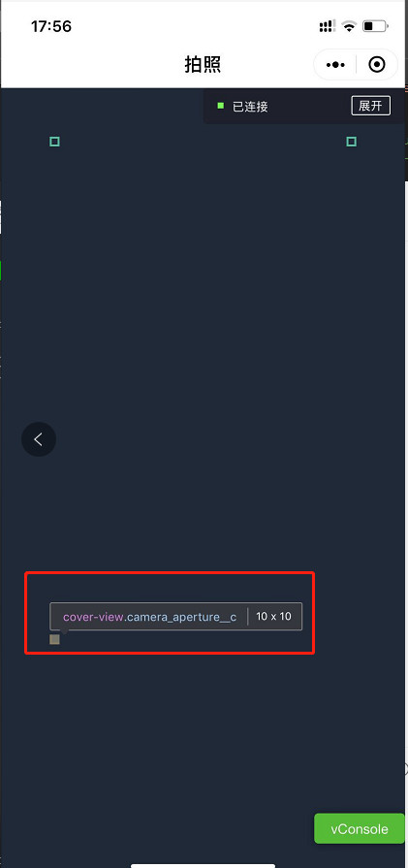The image size is (408, 868).
Task: Expand the debug panel with 展开
Action: (x=371, y=106)
